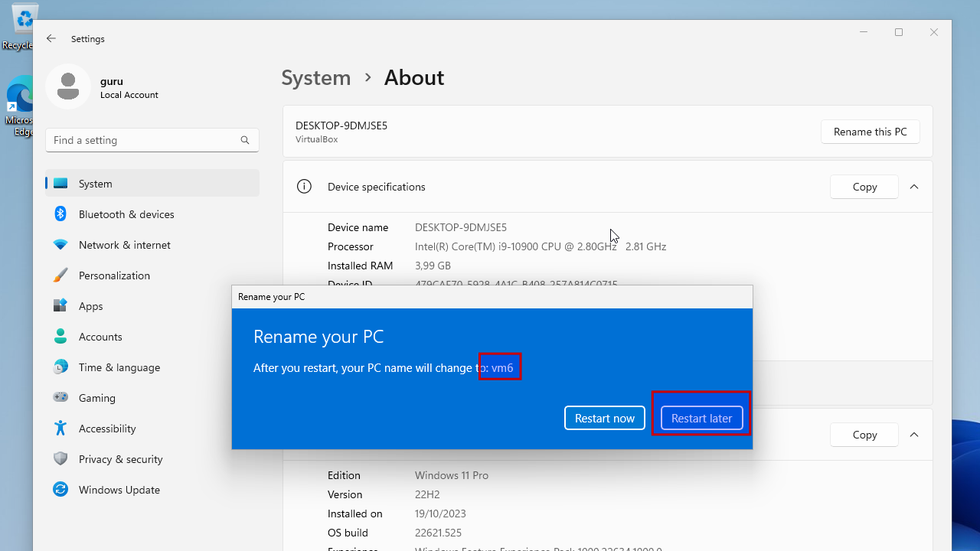
Task: Copy the device specifications
Action: [864, 187]
